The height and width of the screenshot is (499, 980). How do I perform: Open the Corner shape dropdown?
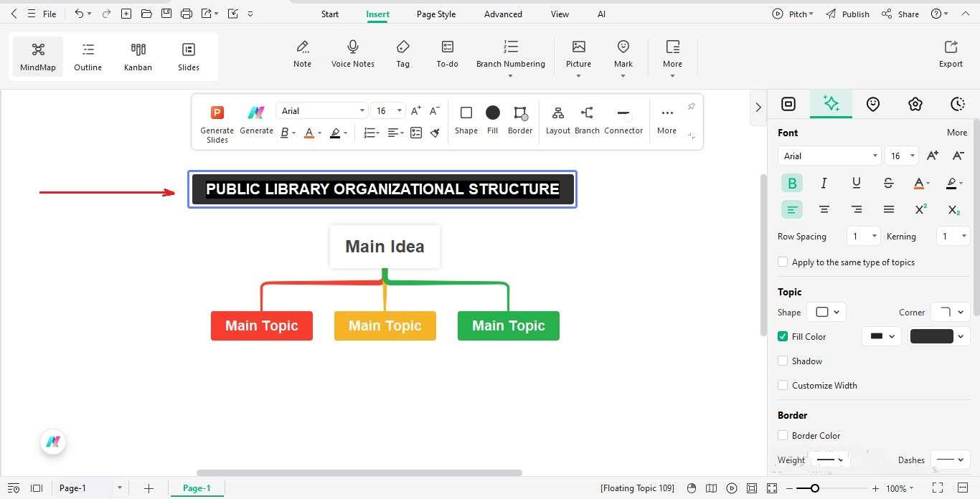coord(951,311)
